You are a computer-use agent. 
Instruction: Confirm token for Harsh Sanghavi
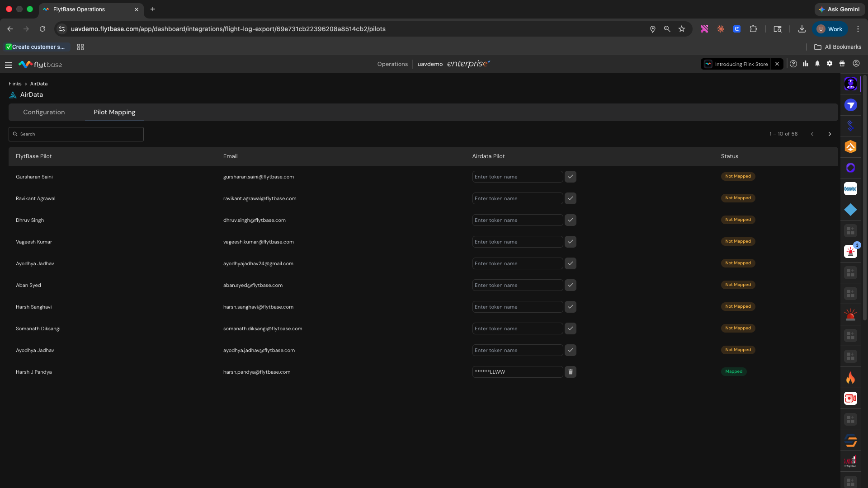click(x=571, y=307)
